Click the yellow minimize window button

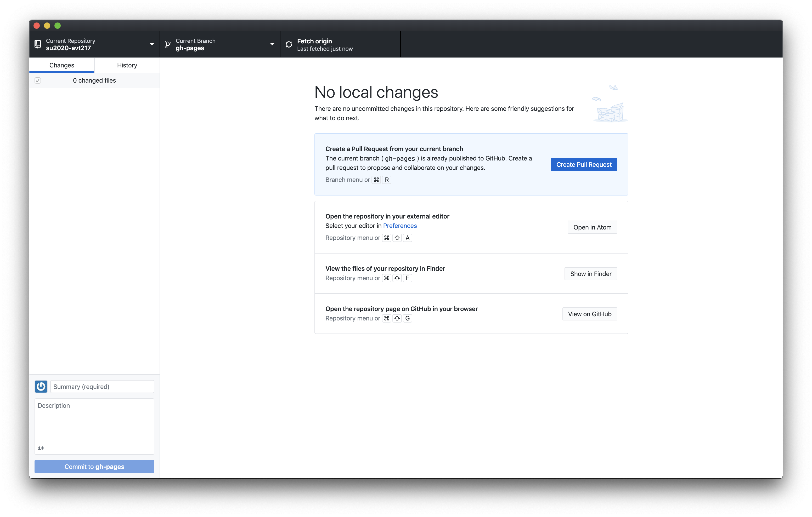[x=47, y=26]
